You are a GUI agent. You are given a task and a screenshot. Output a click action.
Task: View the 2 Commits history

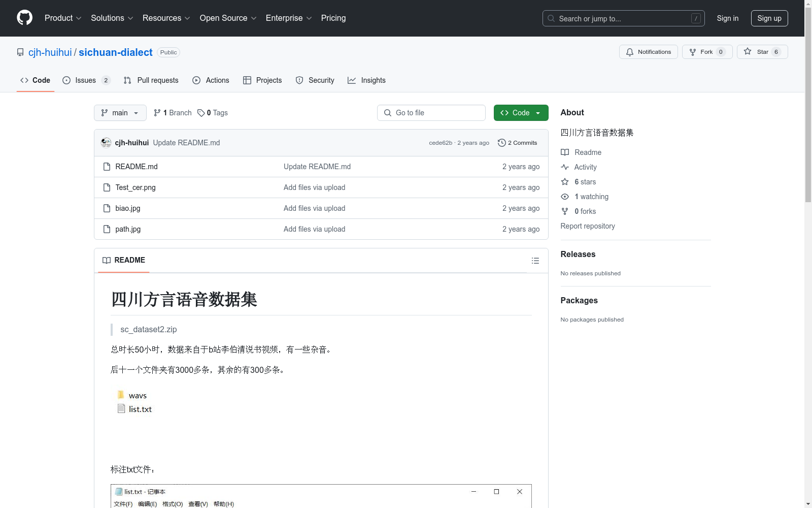pyautogui.click(x=517, y=143)
